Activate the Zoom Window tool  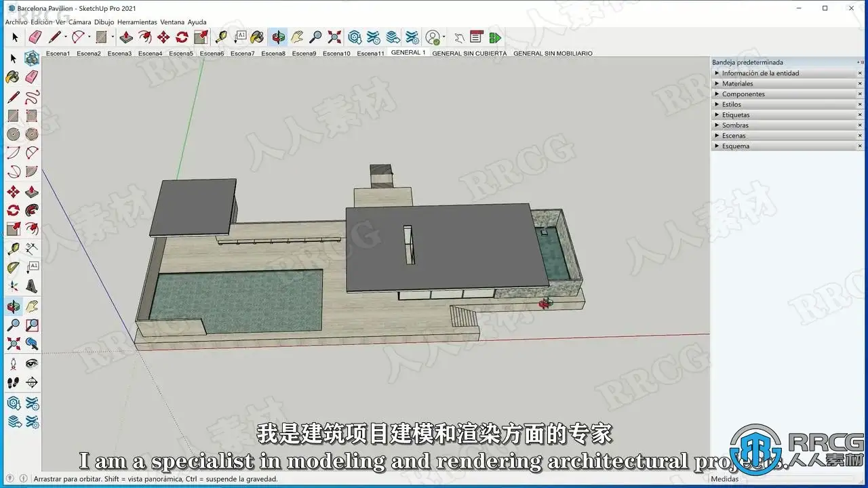[x=32, y=325]
